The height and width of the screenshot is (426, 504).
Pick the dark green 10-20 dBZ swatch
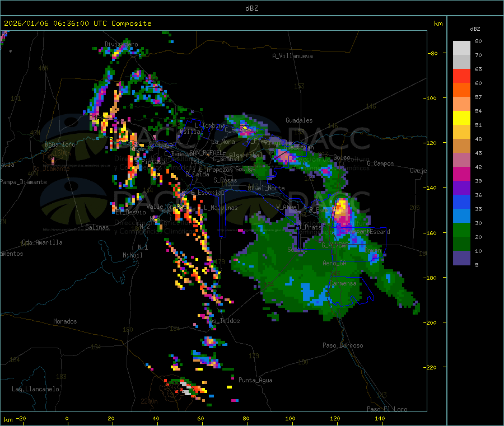pos(461,244)
